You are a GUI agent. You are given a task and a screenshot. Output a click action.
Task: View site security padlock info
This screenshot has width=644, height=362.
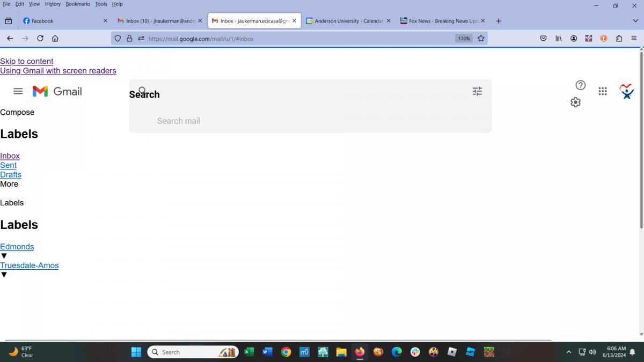129,39
